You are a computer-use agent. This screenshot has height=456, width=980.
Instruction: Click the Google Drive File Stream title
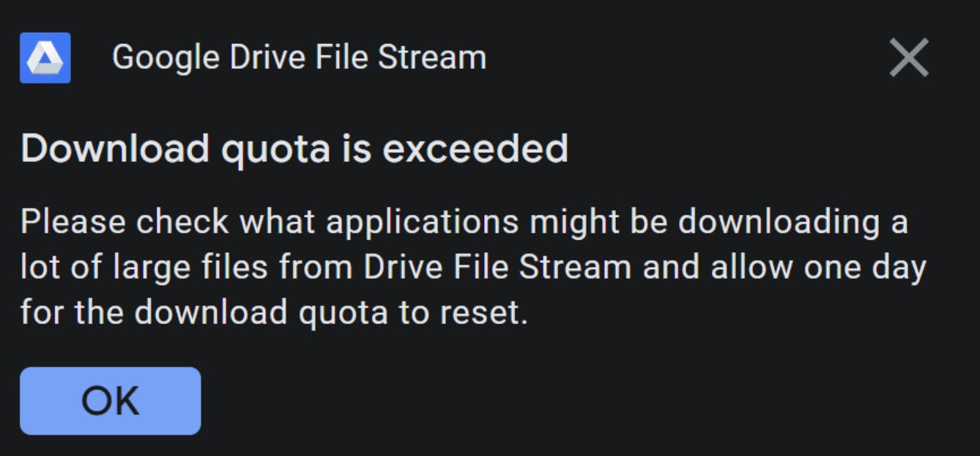[x=299, y=58]
